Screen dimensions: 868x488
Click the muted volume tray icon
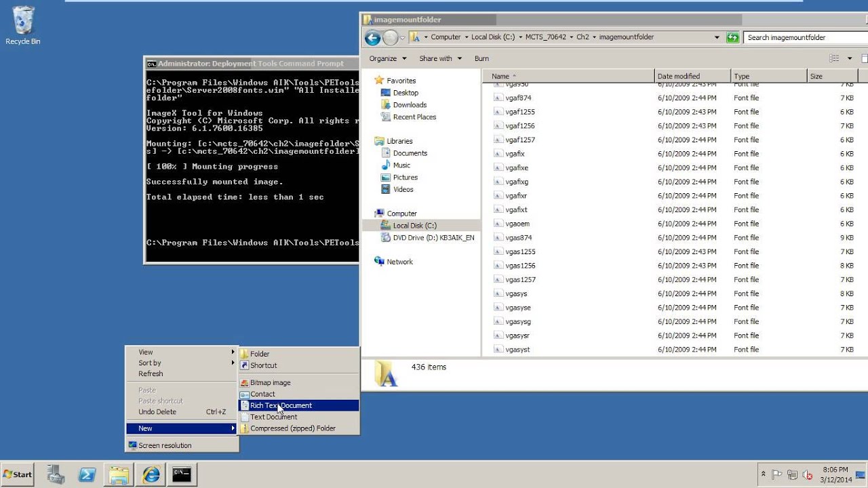[x=807, y=474]
